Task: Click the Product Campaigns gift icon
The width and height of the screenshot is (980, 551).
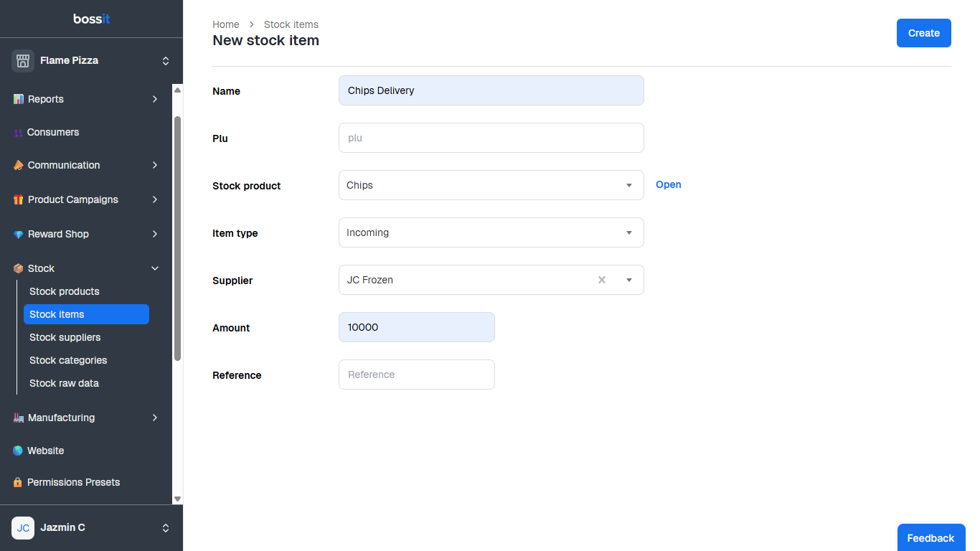Action: 18,199
